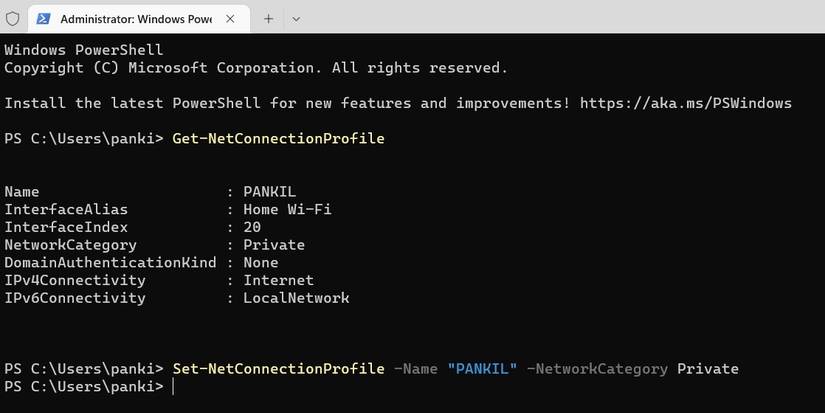Click the empty title bar area
Image resolution: width=825 pixels, height=413 pixels.
[560, 18]
